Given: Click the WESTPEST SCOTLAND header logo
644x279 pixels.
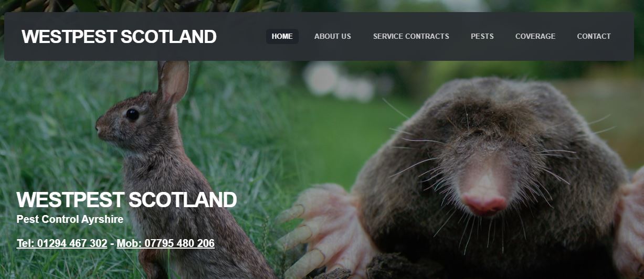Looking at the screenshot, I should pos(119,37).
